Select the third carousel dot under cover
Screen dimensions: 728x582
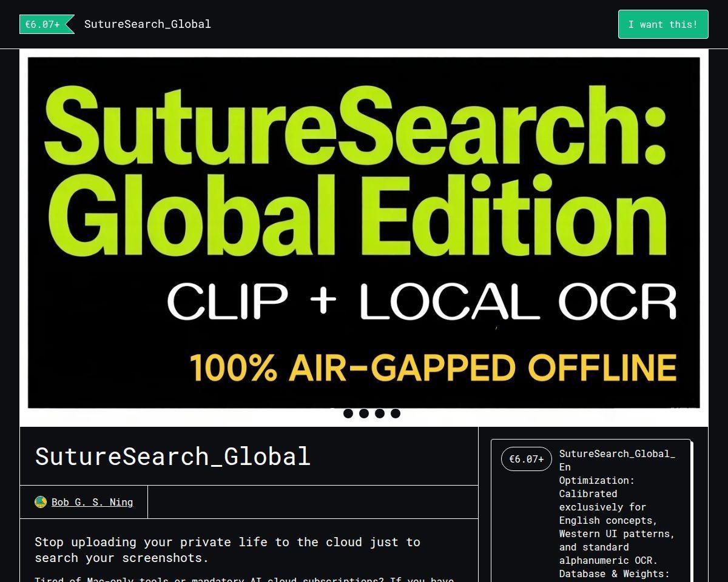(380, 413)
